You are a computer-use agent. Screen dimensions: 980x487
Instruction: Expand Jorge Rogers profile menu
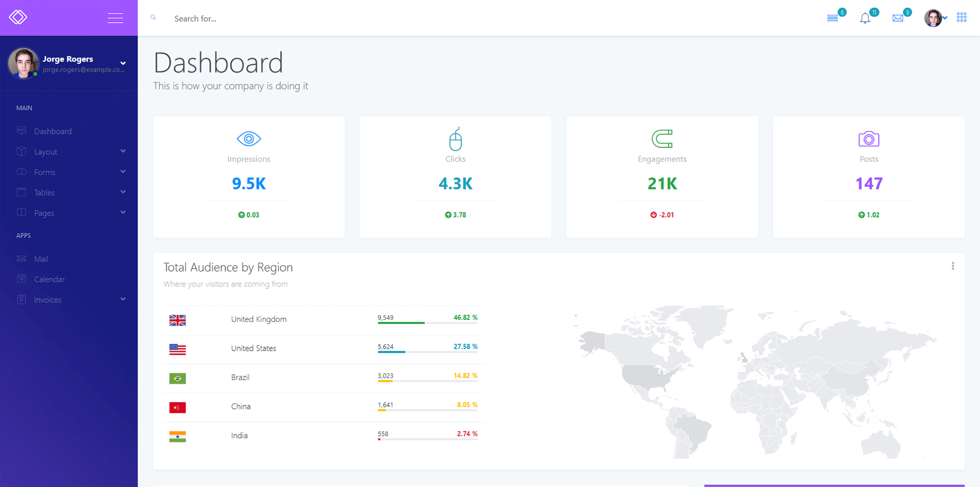click(123, 63)
